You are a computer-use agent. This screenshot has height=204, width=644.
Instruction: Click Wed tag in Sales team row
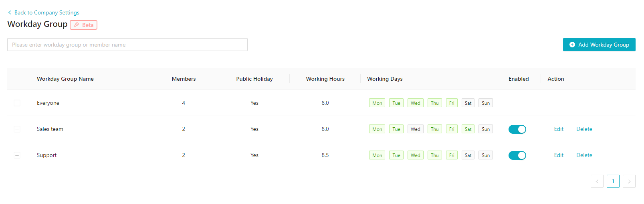(416, 129)
